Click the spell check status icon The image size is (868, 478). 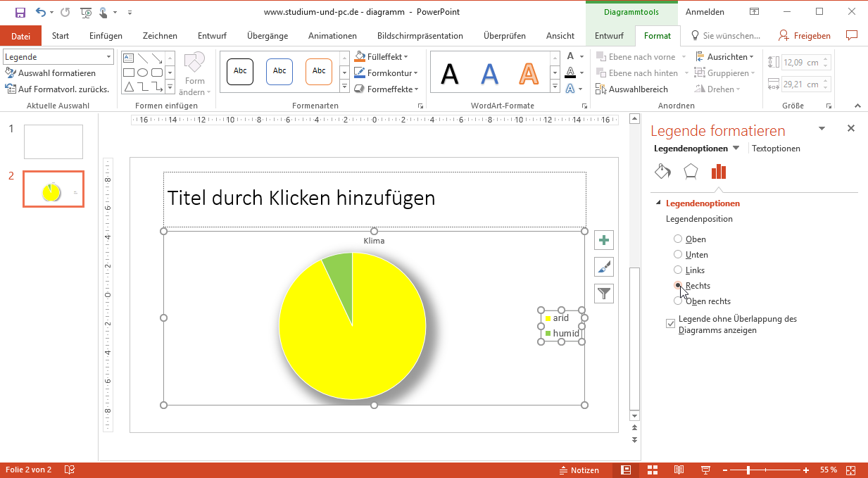(70, 470)
